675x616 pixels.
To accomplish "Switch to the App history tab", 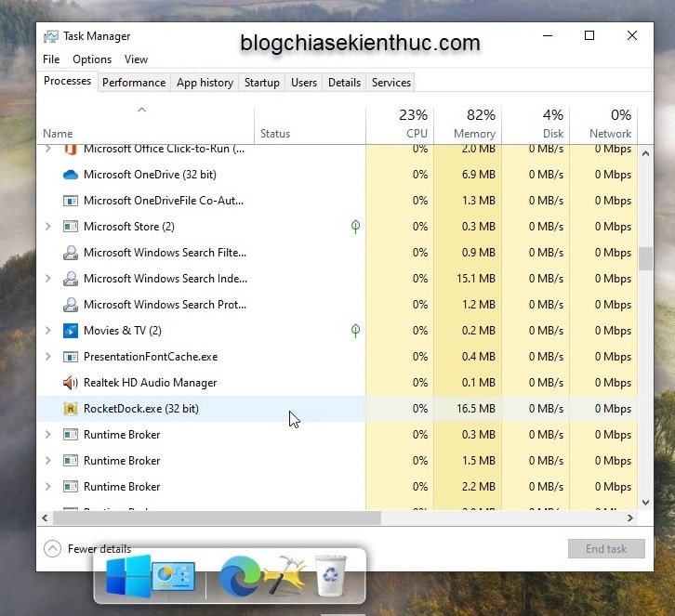I will [x=205, y=83].
